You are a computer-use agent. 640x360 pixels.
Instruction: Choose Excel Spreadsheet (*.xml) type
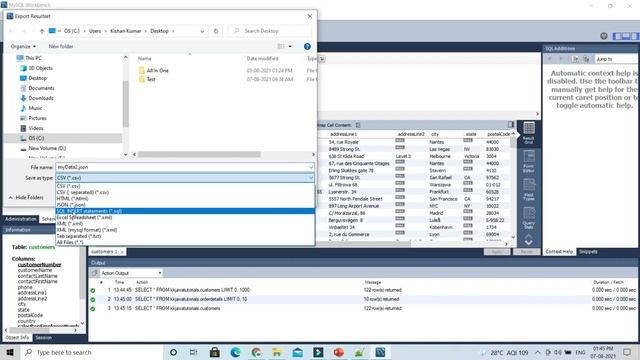click(185, 217)
